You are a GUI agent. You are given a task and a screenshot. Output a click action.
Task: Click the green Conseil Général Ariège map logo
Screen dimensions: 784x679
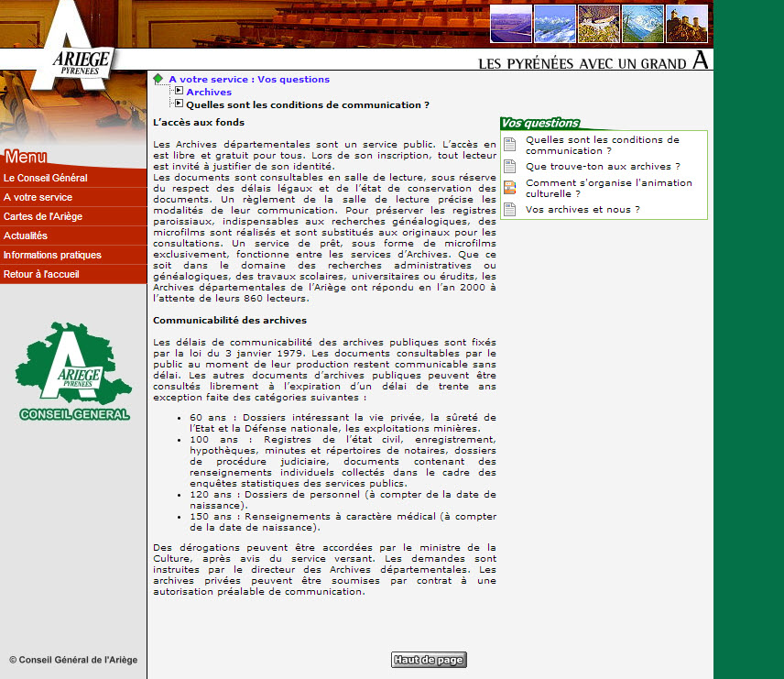[74, 371]
